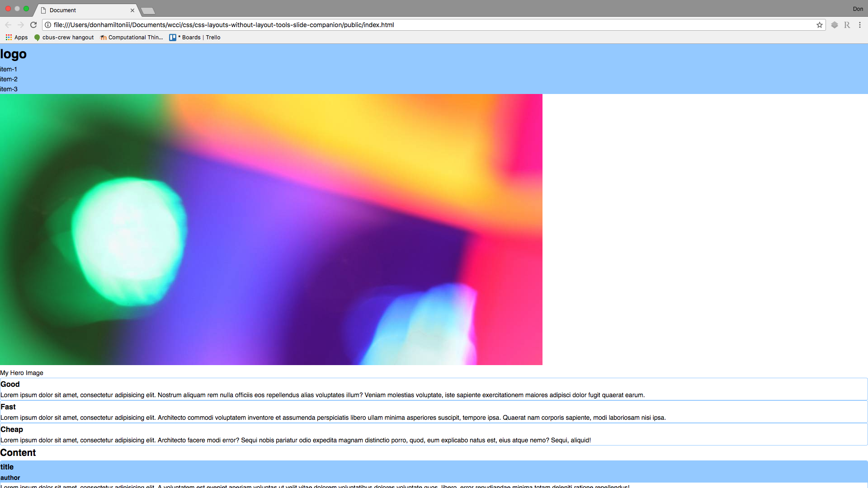Click the address bar URL field
This screenshot has width=868, height=488.
434,25
